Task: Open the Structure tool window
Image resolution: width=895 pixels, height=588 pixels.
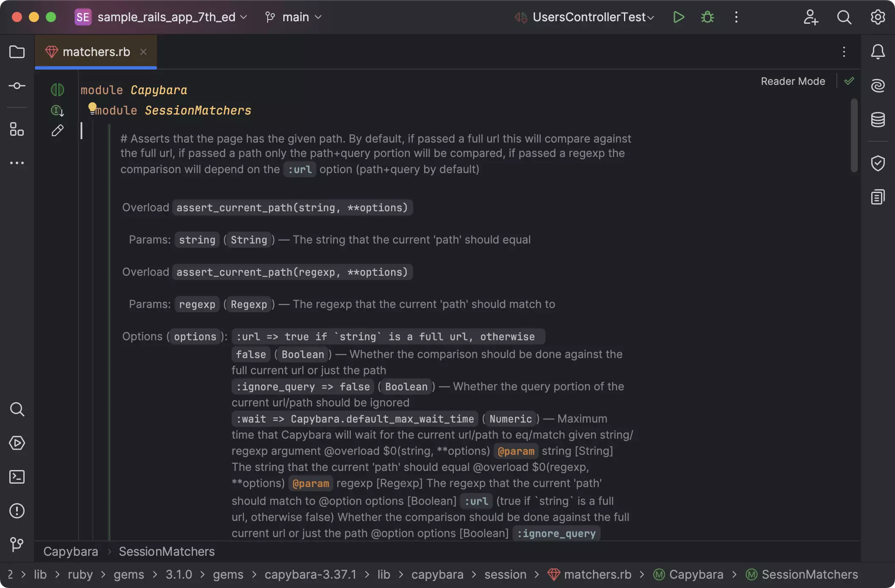Action: 17,129
